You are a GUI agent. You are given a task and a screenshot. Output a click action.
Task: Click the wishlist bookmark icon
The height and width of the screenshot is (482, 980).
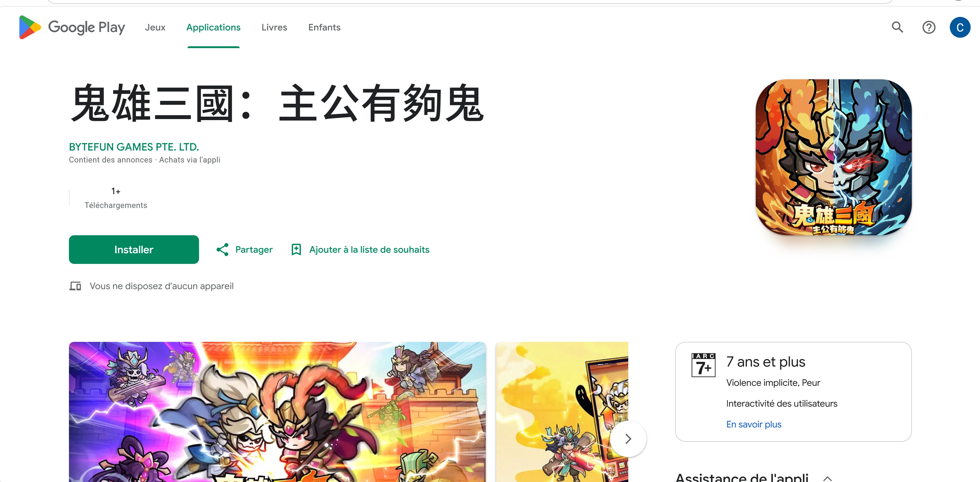pos(296,250)
